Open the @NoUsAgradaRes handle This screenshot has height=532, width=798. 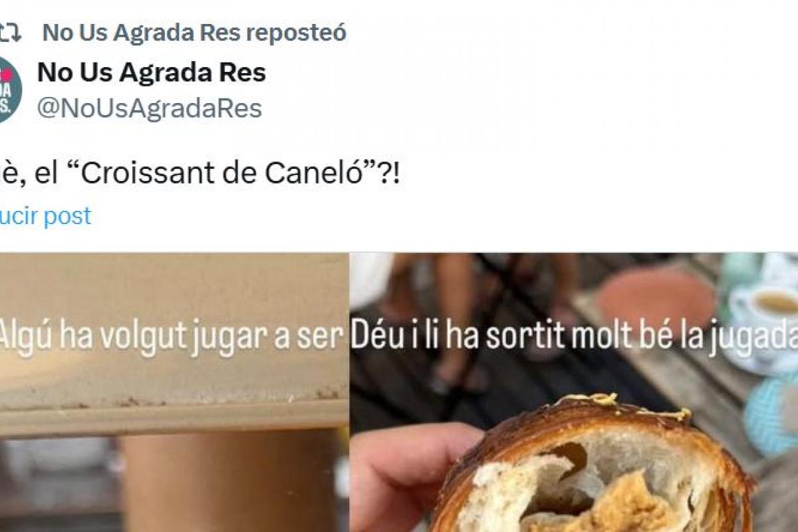[150, 108]
